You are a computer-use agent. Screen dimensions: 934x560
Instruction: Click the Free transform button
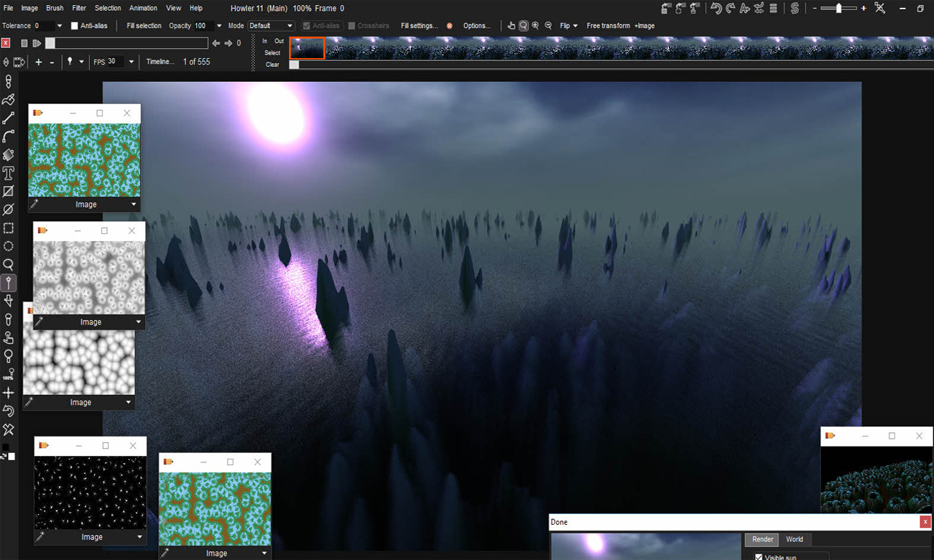pos(608,26)
